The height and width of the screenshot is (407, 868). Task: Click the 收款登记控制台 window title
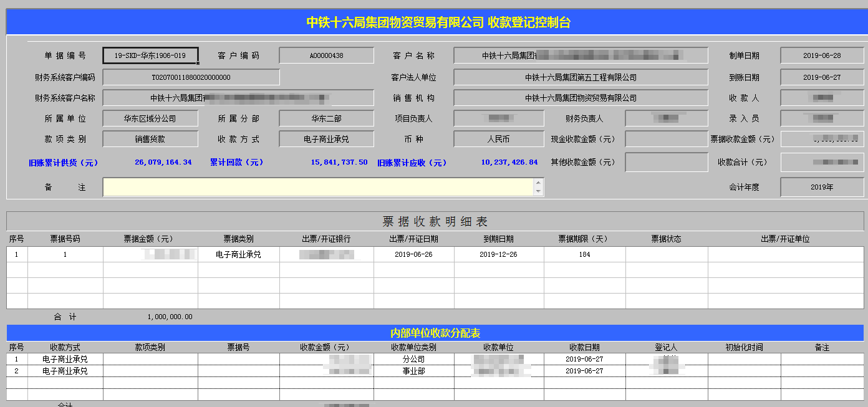438,22
